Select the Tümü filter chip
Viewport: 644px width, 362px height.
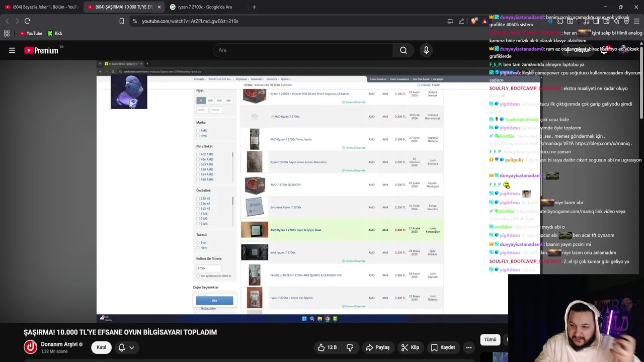pos(490,340)
